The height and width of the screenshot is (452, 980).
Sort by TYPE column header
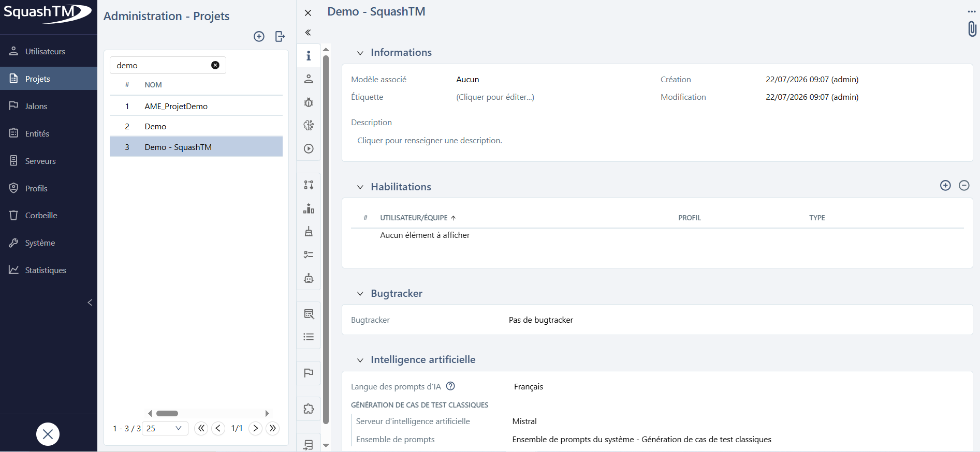point(817,218)
